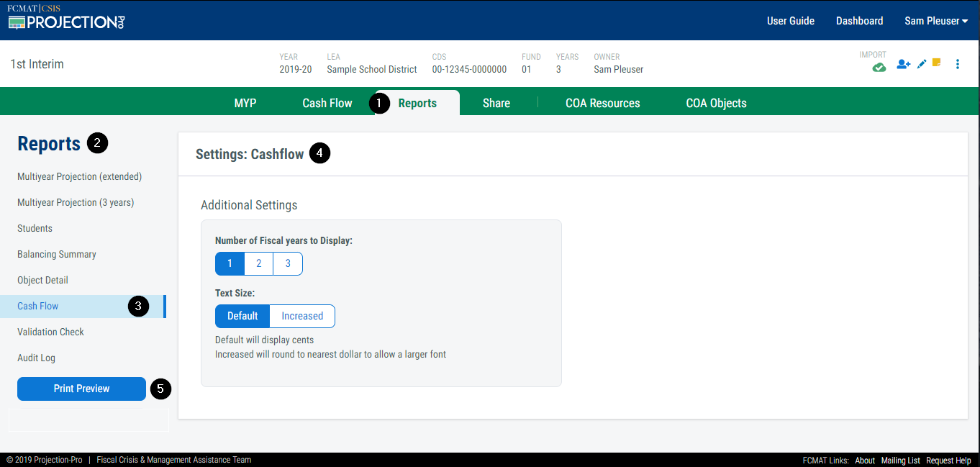
Task: Open the Share tab
Action: pos(496,103)
